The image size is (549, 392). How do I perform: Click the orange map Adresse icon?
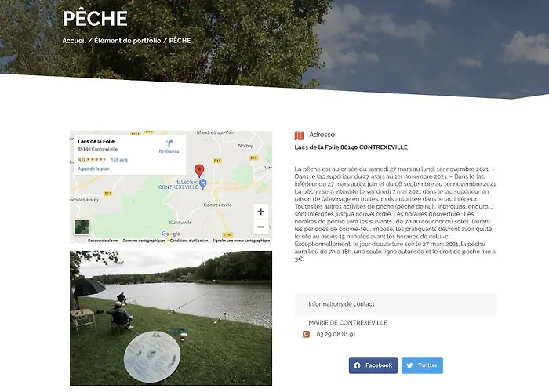[x=300, y=135]
